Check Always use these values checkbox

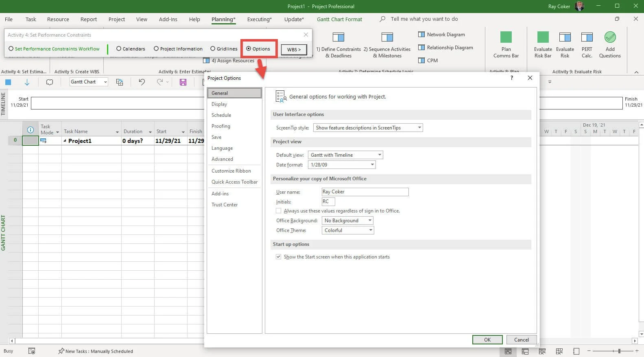click(278, 211)
